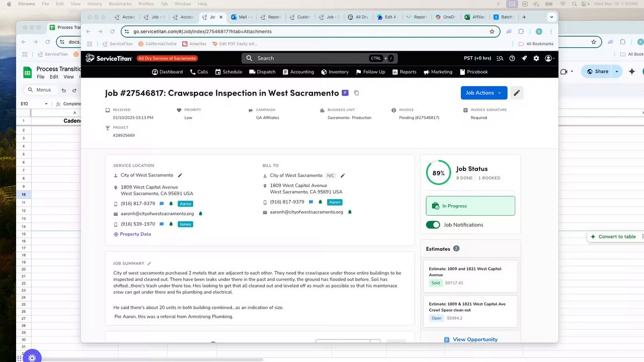The width and height of the screenshot is (644, 362).
Task: Open the Job Actions dropdown button
Action: click(484, 93)
